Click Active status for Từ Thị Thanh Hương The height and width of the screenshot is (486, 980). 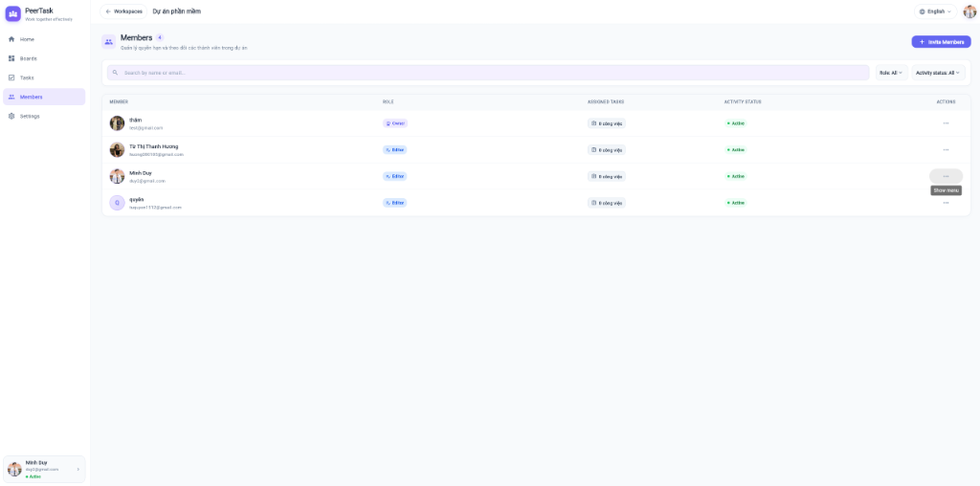coord(736,150)
